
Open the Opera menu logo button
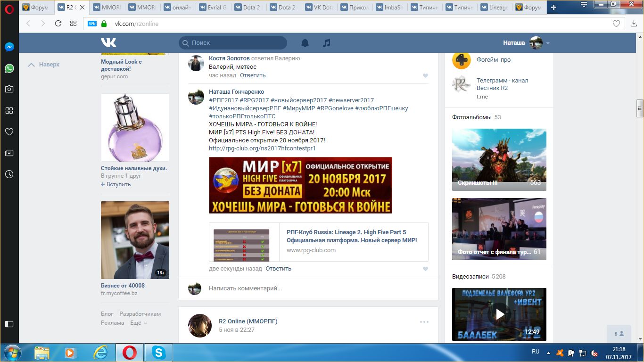coord(9,8)
